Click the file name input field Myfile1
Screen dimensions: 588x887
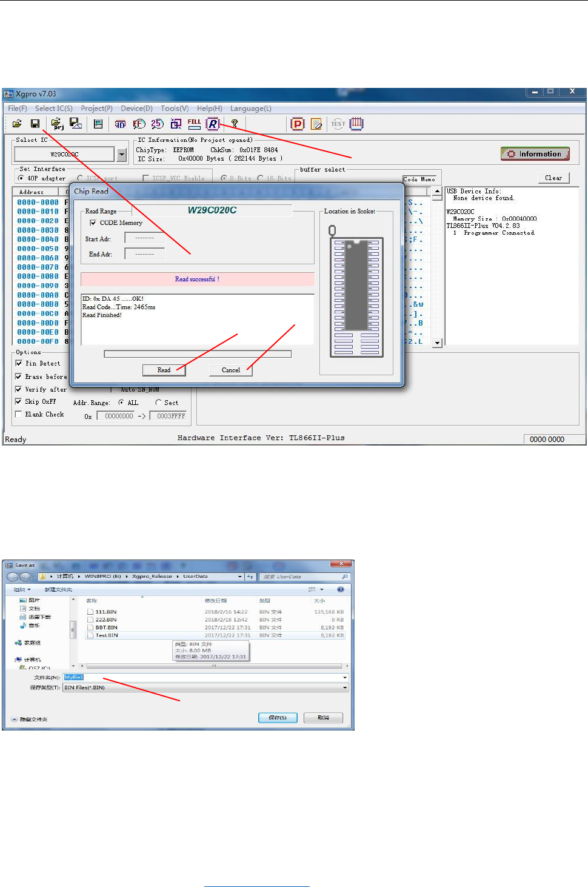pyautogui.click(x=205, y=677)
